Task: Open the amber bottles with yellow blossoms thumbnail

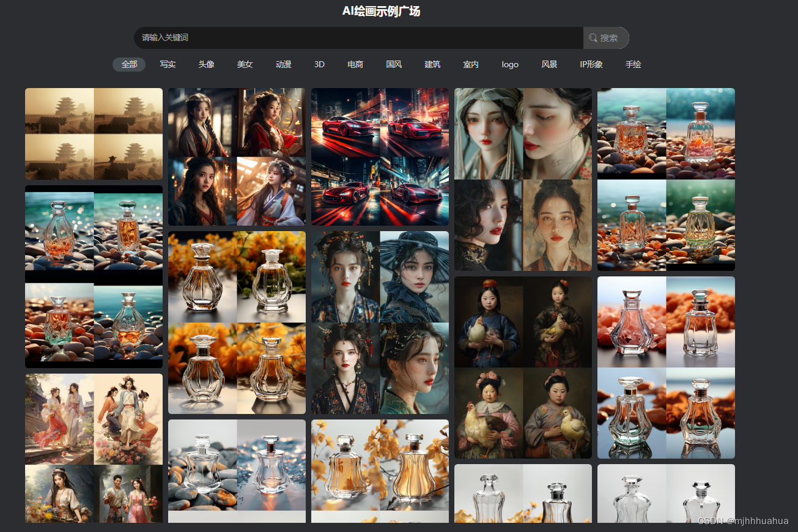Action: click(x=380, y=471)
